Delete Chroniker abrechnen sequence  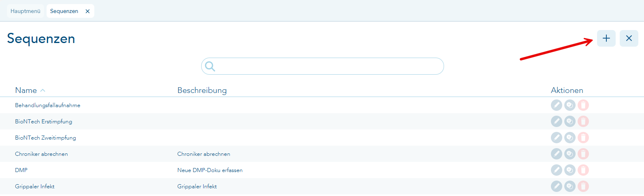tap(583, 154)
